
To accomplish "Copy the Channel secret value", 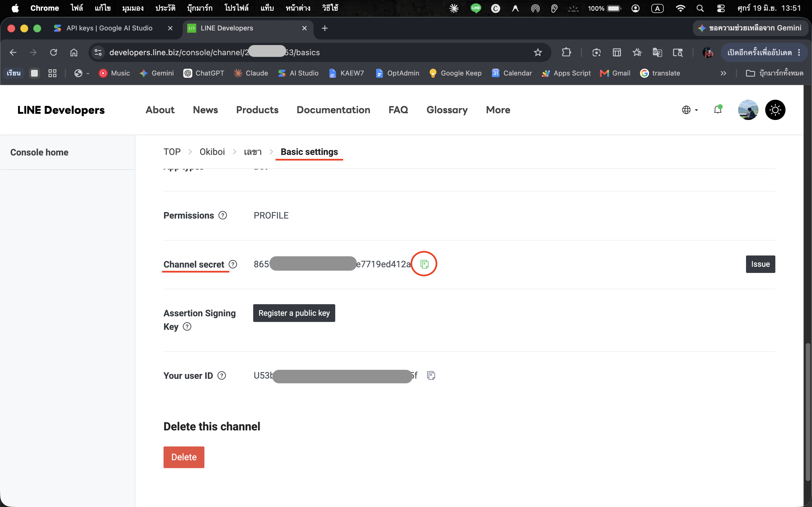I will click(424, 264).
